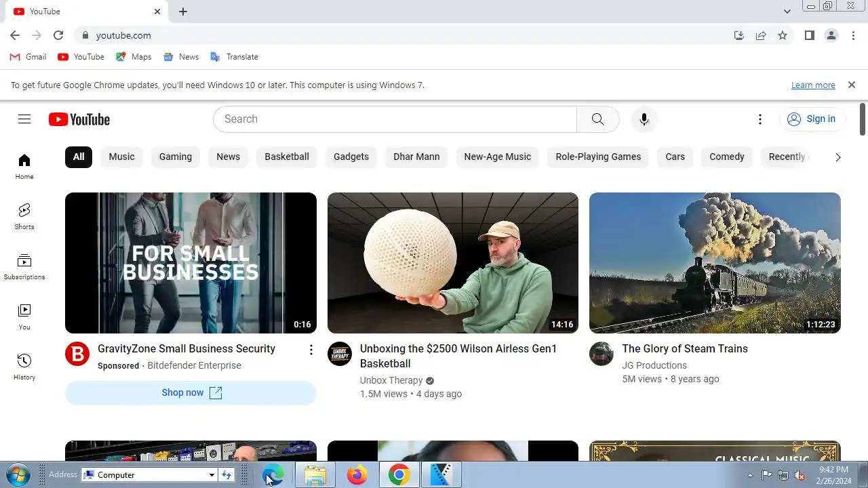
Task: Launch Microsoft Edge from taskbar
Action: 273,474
